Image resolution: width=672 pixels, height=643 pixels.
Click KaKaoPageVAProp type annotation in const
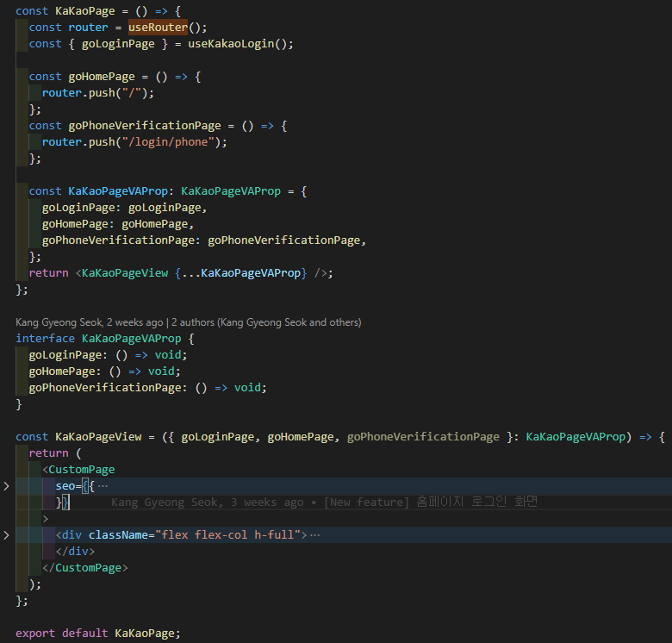click(231, 191)
